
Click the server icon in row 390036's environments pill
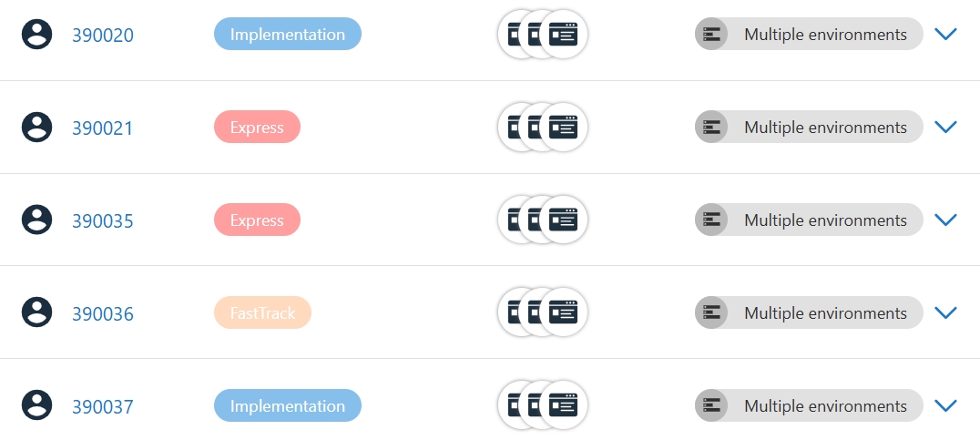(x=711, y=312)
